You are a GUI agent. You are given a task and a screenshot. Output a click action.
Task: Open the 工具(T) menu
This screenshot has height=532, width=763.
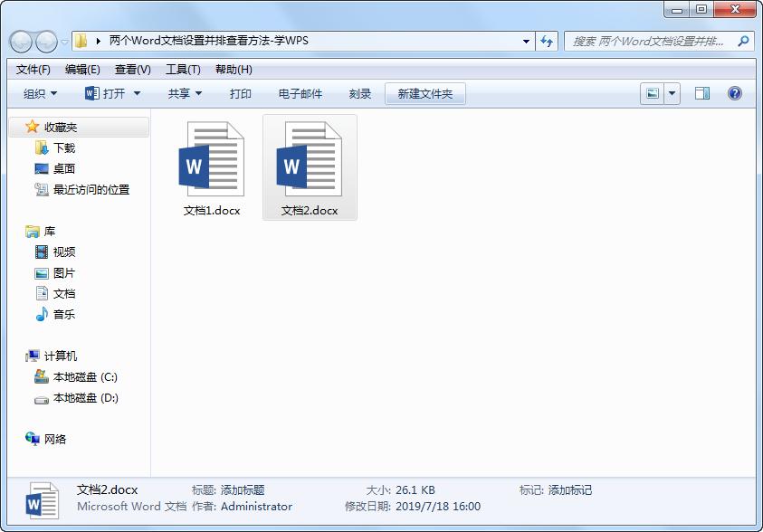point(184,70)
